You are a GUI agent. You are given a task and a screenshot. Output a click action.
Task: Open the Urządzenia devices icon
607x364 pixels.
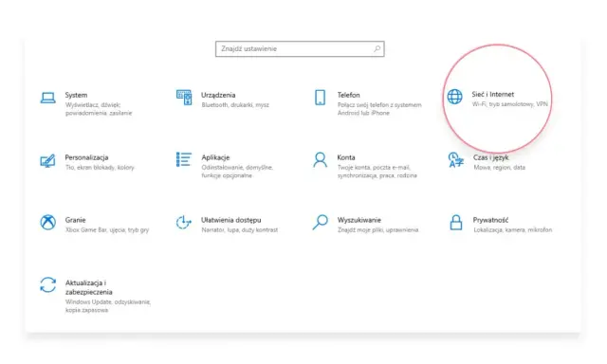tap(184, 98)
